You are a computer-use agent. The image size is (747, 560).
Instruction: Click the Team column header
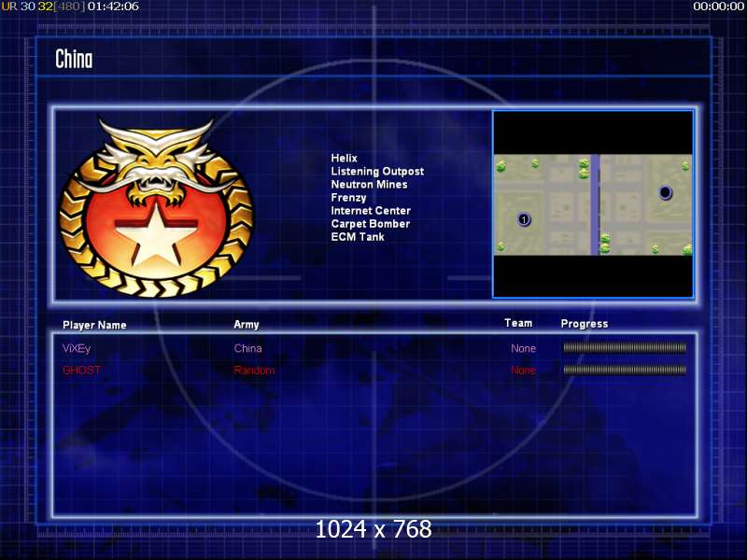click(x=518, y=323)
